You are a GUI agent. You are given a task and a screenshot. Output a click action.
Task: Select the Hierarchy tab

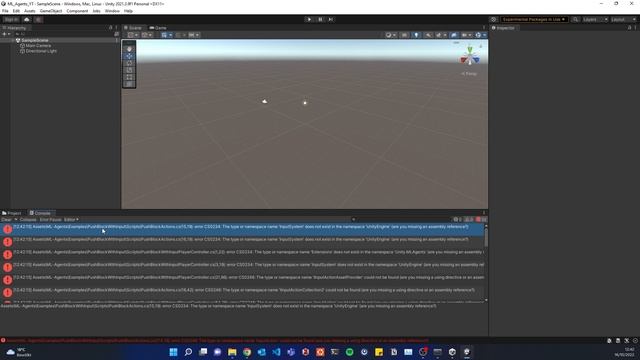click(x=14, y=28)
